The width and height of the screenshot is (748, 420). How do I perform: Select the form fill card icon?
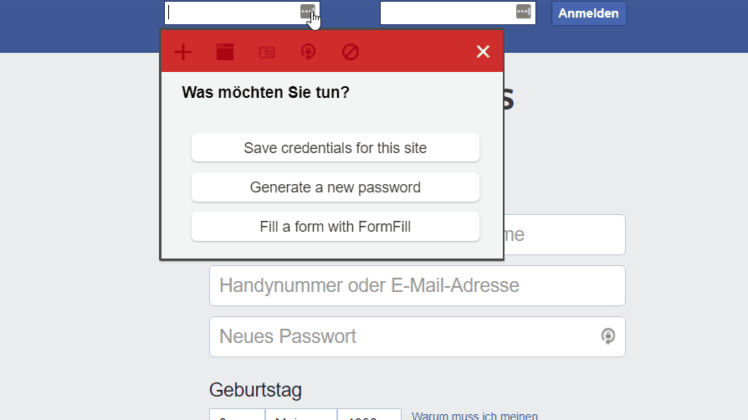pos(267,52)
